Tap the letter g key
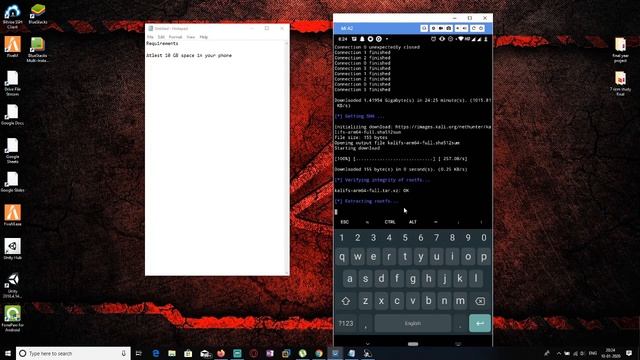This screenshot has width=640, height=360. coord(413,279)
